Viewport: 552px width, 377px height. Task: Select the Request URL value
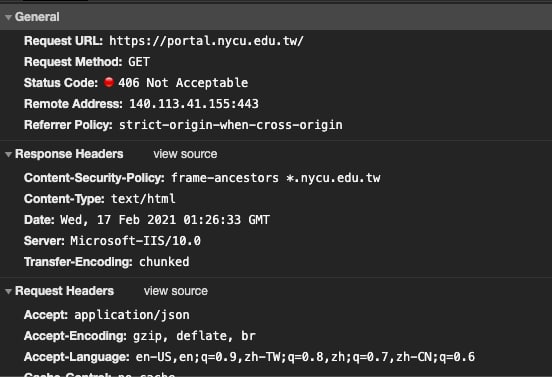coord(206,41)
